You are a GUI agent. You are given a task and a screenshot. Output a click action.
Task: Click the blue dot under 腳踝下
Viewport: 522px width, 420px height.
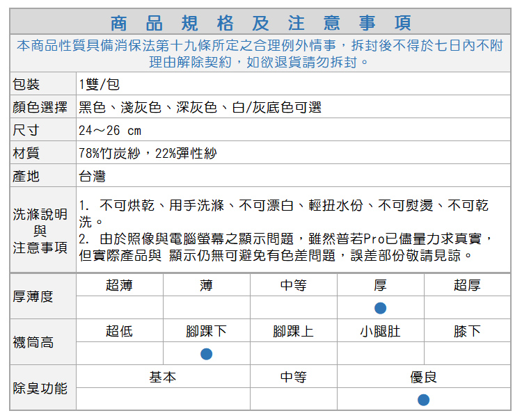click(206, 354)
